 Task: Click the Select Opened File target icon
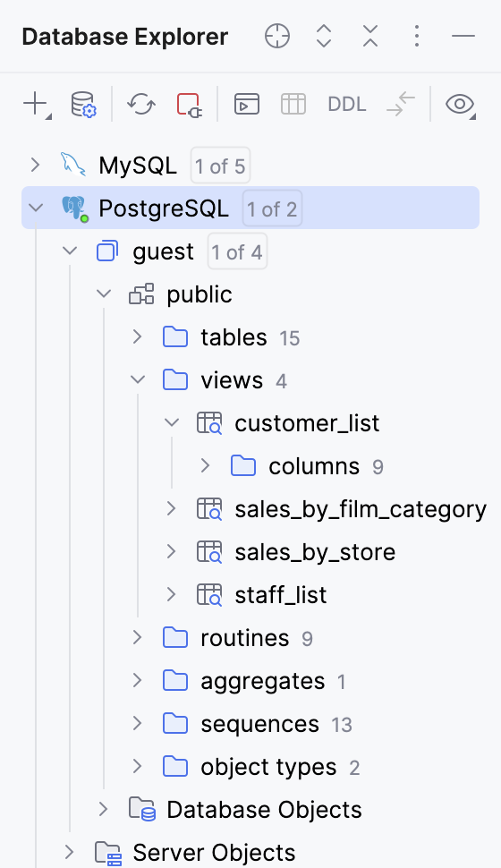coord(277,37)
